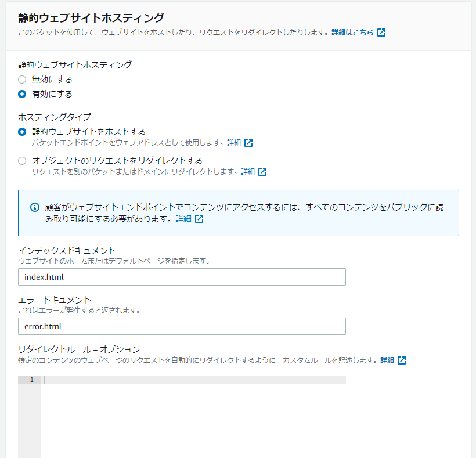Click the 静的ウェブサイトホスティング panel heading
The image size is (476, 458).
tap(91, 17)
